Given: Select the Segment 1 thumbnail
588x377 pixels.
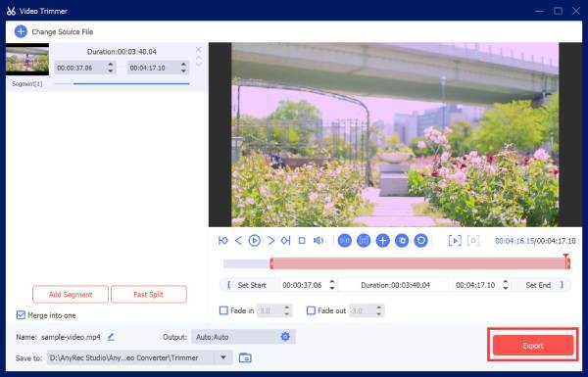Looking at the screenshot, I should [x=27, y=59].
